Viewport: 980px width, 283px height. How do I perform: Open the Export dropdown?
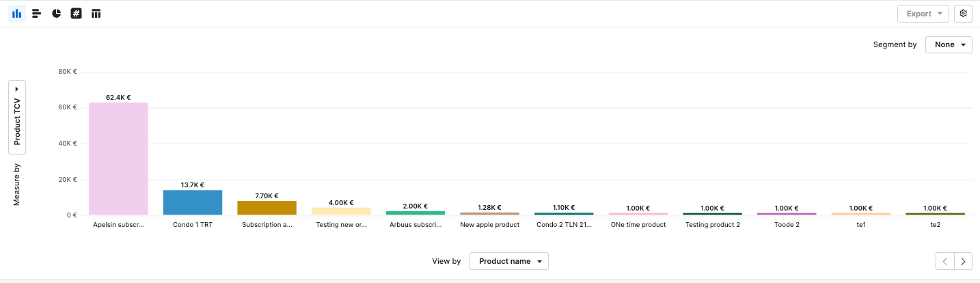[923, 14]
